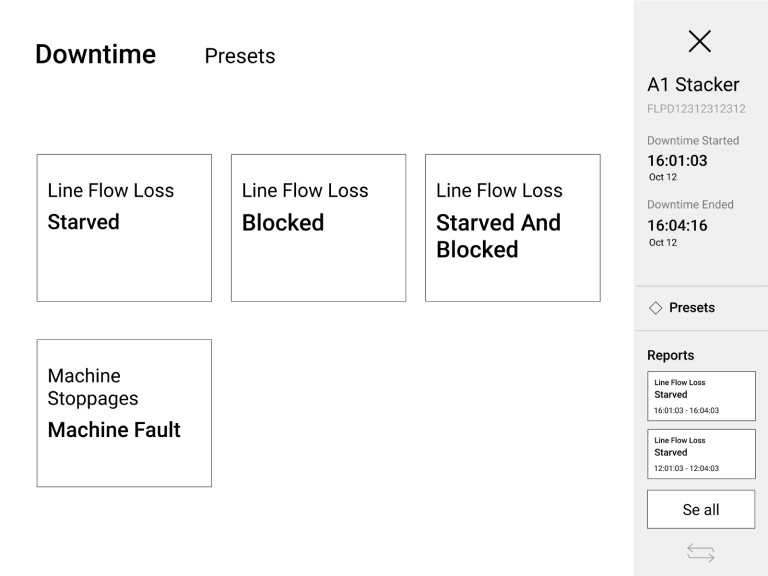768x576 pixels.
Task: Click the A1 Stacker machine title
Action: (x=693, y=85)
